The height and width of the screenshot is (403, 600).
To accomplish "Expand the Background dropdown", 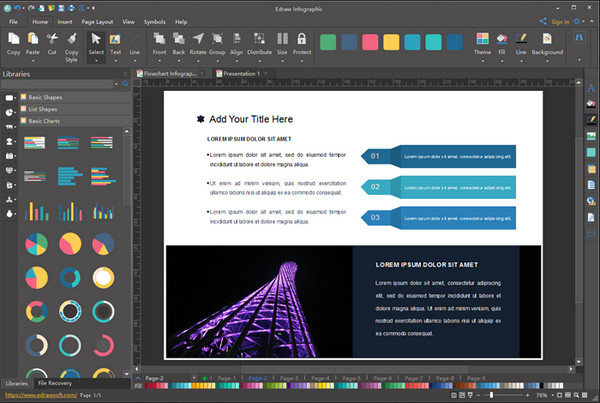I will [x=547, y=61].
